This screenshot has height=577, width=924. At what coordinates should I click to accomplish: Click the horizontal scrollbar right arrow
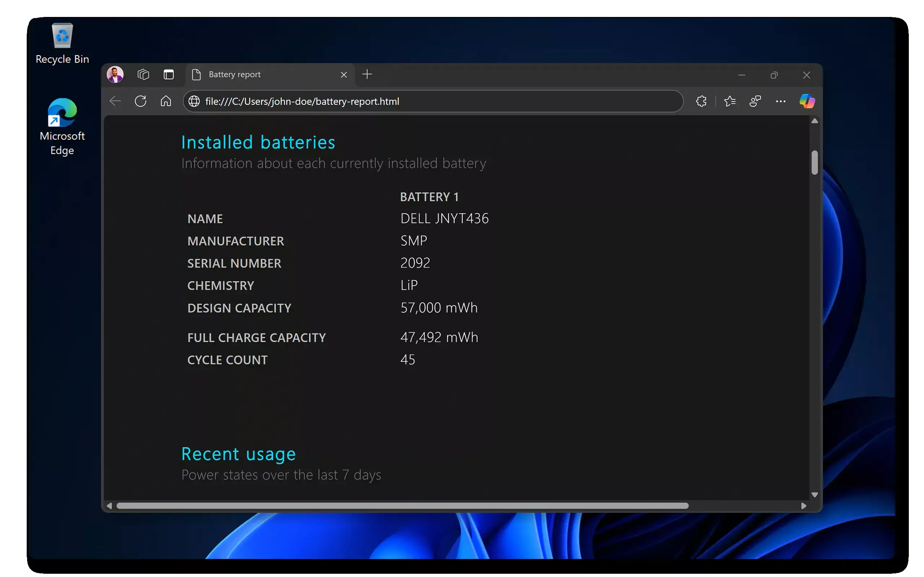coord(803,506)
